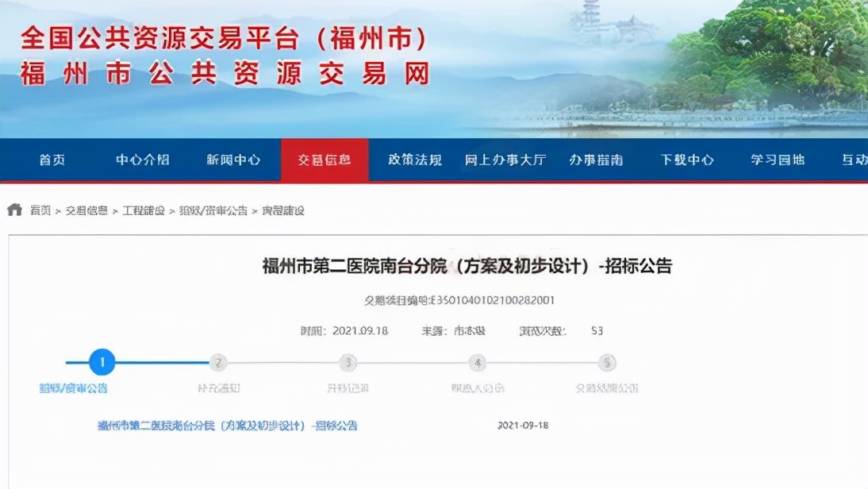This screenshot has width=868, height=489.
Task: Open the 交易信息 navigation menu
Action: (325, 160)
